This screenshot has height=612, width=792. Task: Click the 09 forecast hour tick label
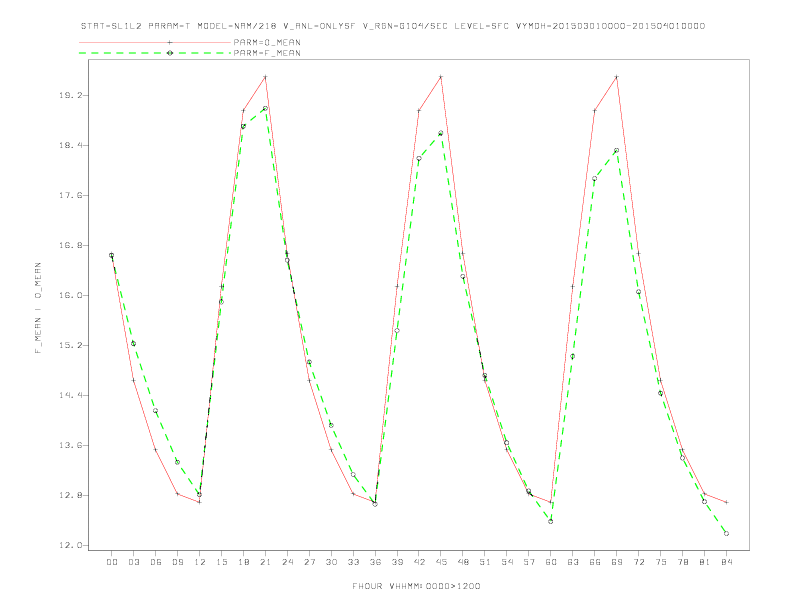click(x=177, y=562)
